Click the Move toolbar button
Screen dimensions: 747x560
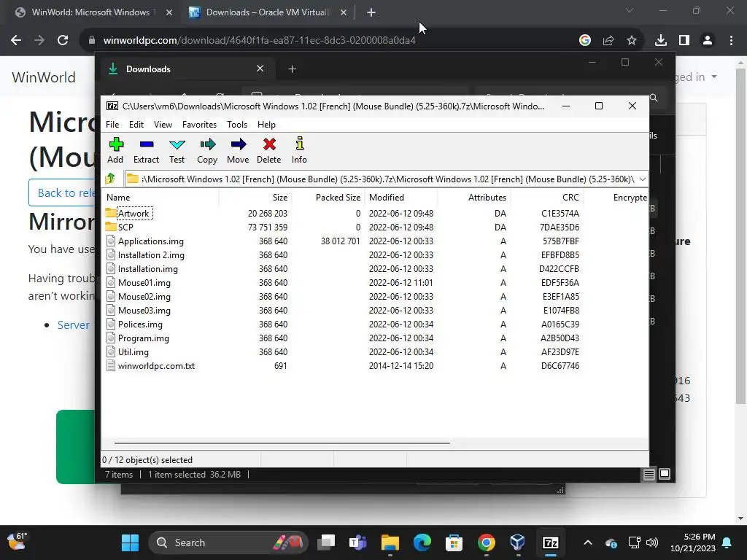tap(238, 150)
